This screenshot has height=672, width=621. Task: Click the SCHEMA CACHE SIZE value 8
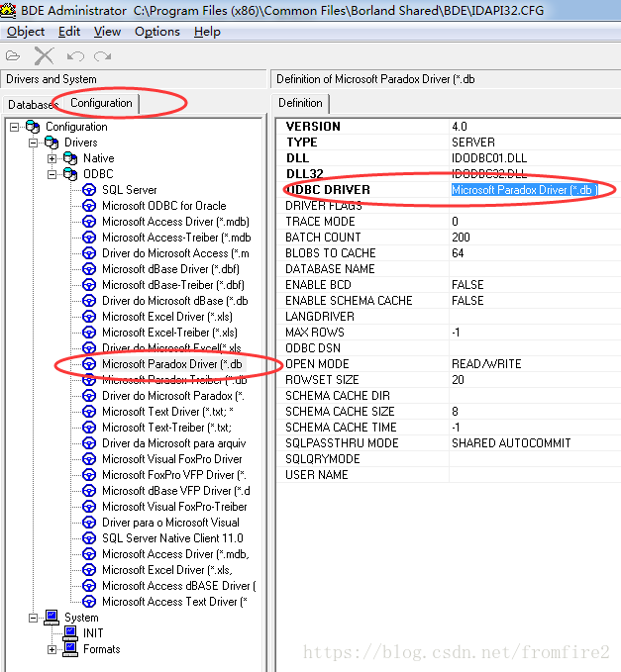[455, 412]
